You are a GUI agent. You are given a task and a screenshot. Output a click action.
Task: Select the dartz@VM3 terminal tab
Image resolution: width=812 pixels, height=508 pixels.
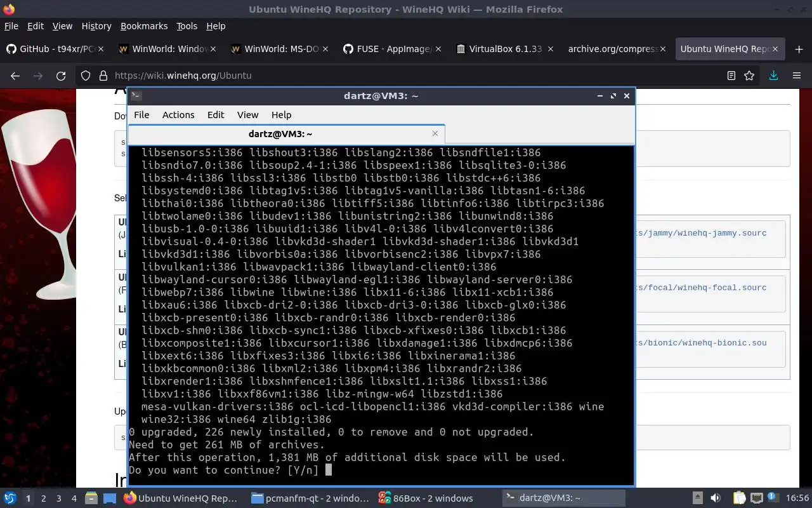(x=287, y=133)
